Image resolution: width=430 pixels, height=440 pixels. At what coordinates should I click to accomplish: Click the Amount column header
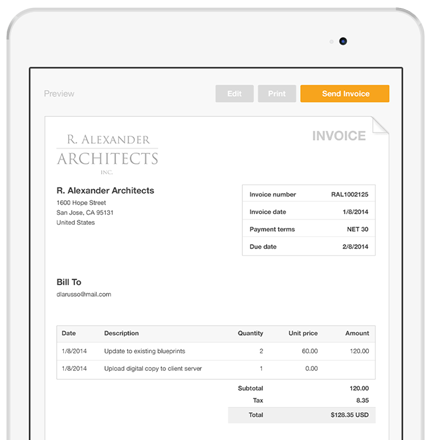(x=357, y=333)
